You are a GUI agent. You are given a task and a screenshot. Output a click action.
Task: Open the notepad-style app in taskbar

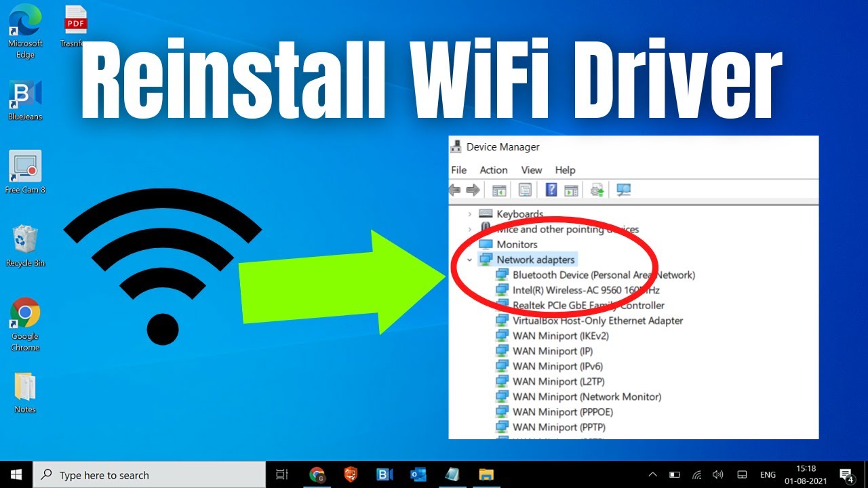click(x=452, y=474)
